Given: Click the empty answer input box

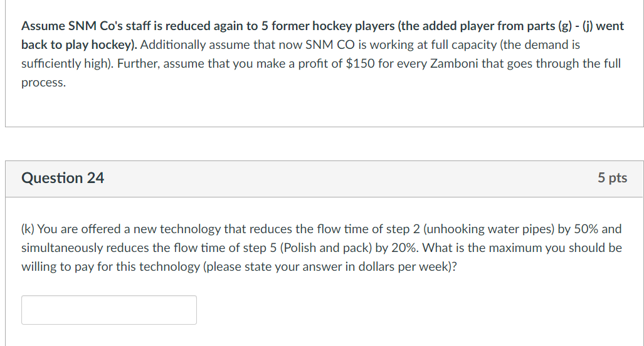Looking at the screenshot, I should tap(109, 310).
